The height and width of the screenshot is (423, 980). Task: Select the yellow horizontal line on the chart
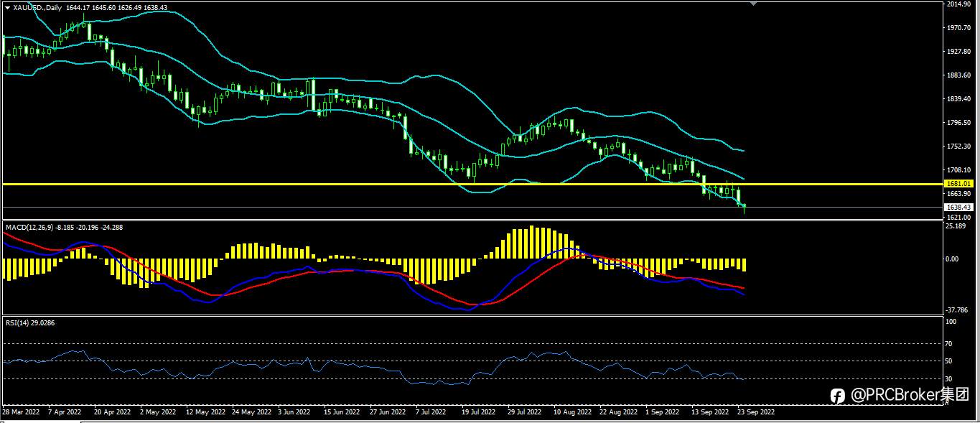pos(472,184)
